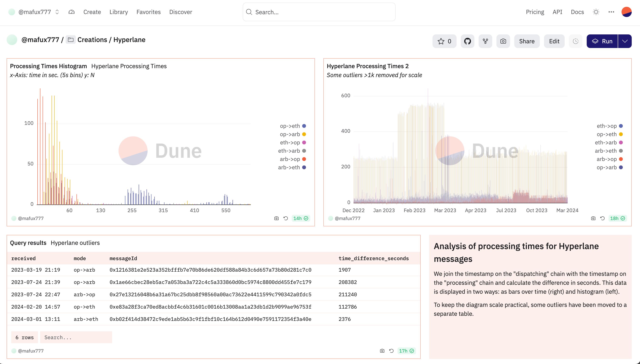
Task: Click the @mafux777 author under the outliers table
Action: tap(28, 351)
